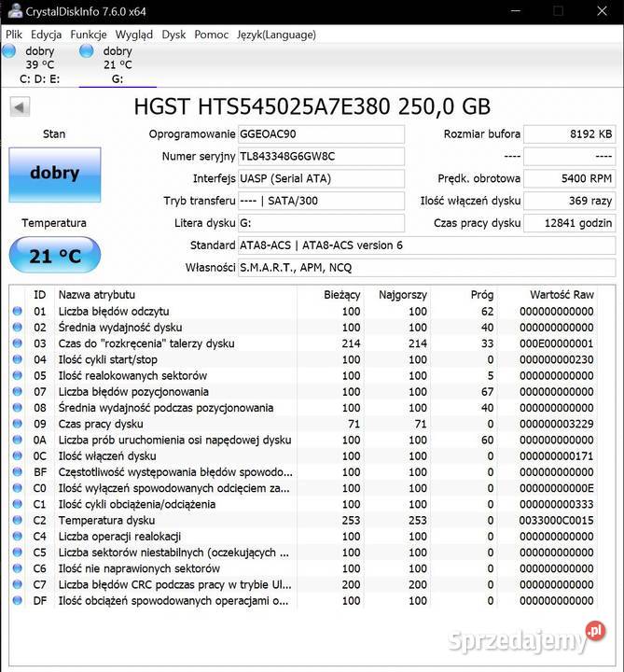Select the C: D: E: disk status circle icon

pyautogui.click(x=9, y=51)
